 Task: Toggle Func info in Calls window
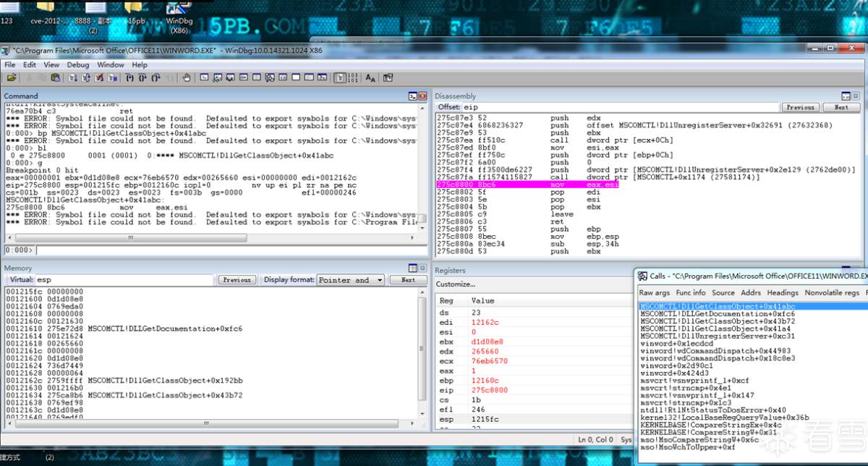tap(691, 292)
